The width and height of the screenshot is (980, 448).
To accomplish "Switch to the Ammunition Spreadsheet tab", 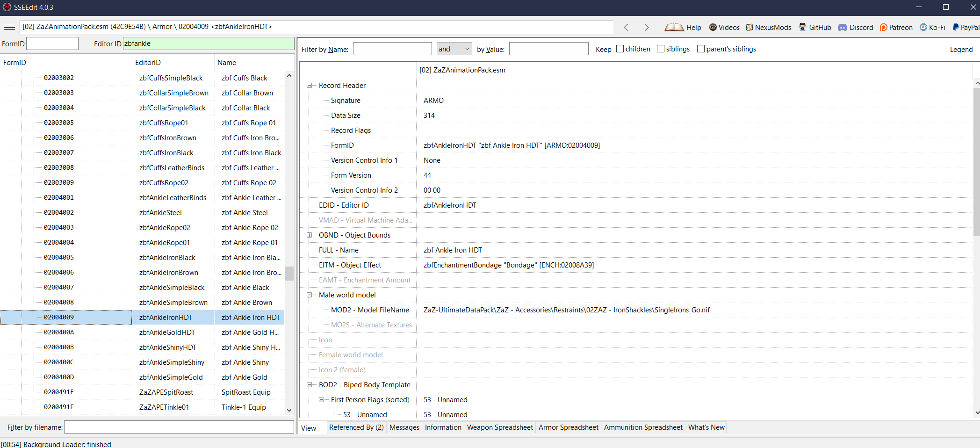I will pos(643,427).
